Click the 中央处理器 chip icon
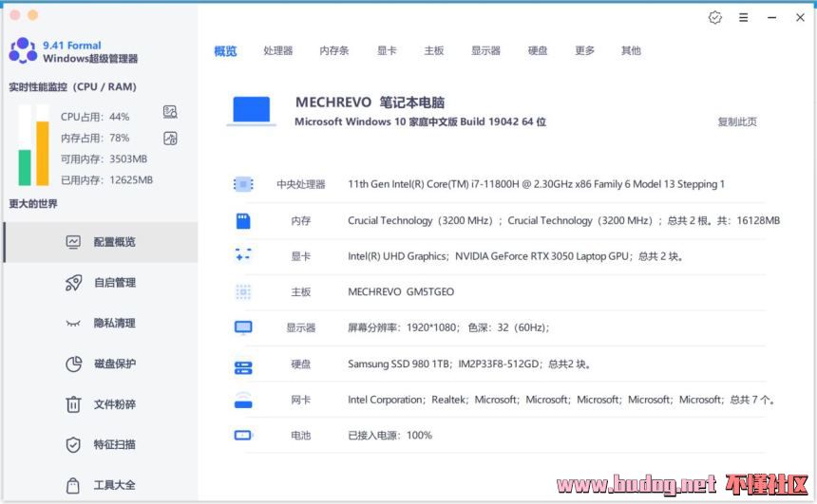 tap(243, 184)
